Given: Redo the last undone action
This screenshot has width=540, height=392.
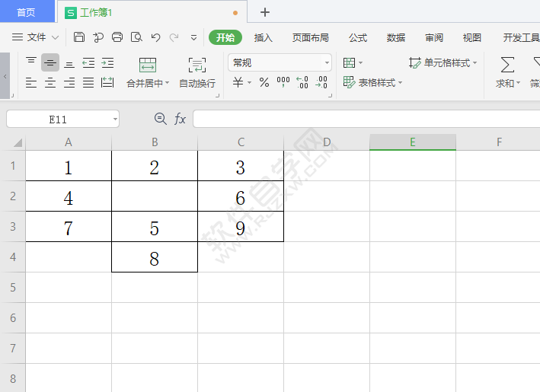Looking at the screenshot, I should point(174,37).
